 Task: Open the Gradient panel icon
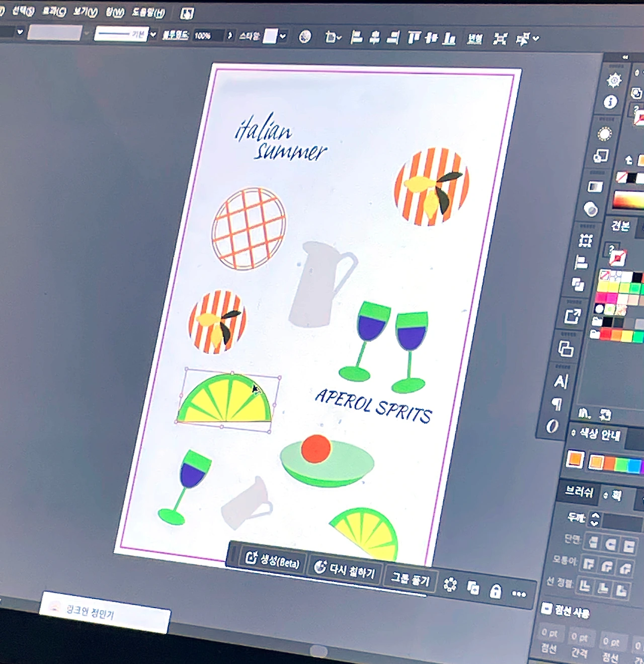pyautogui.click(x=595, y=187)
